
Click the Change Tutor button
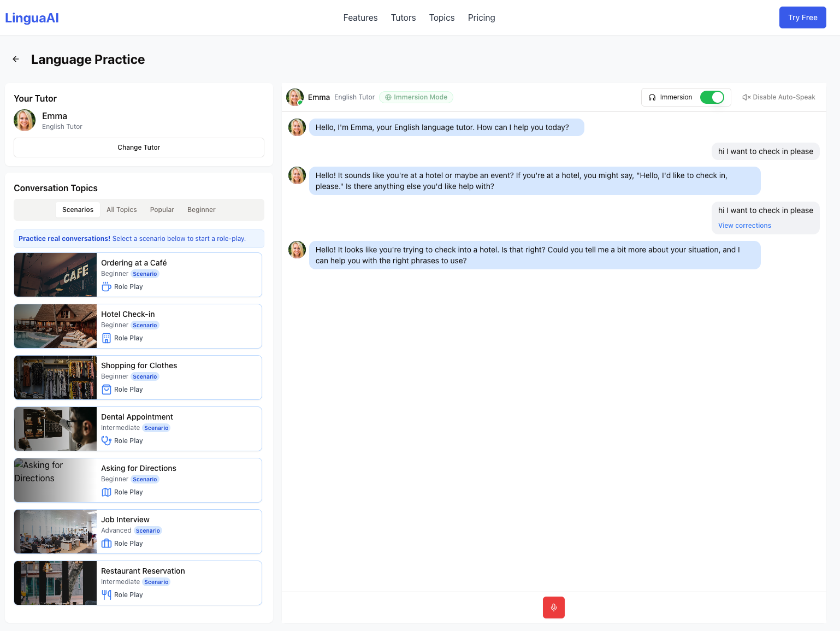(139, 148)
